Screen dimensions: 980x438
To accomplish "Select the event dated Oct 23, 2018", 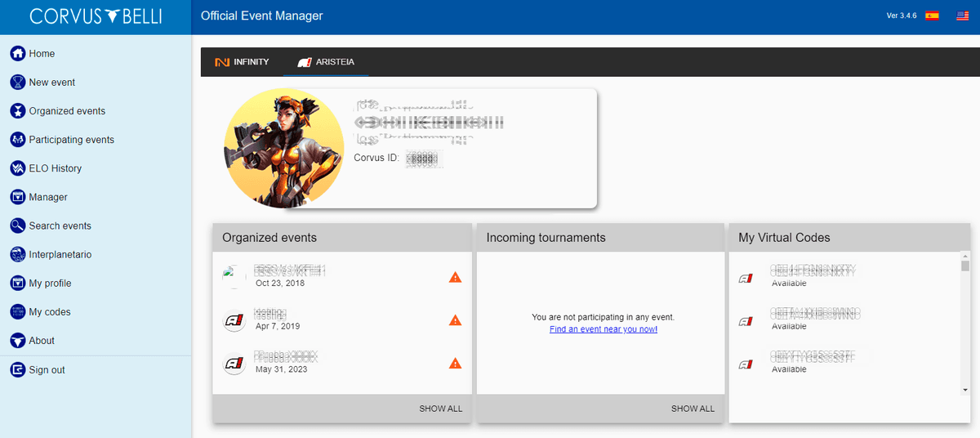I will click(x=342, y=278).
